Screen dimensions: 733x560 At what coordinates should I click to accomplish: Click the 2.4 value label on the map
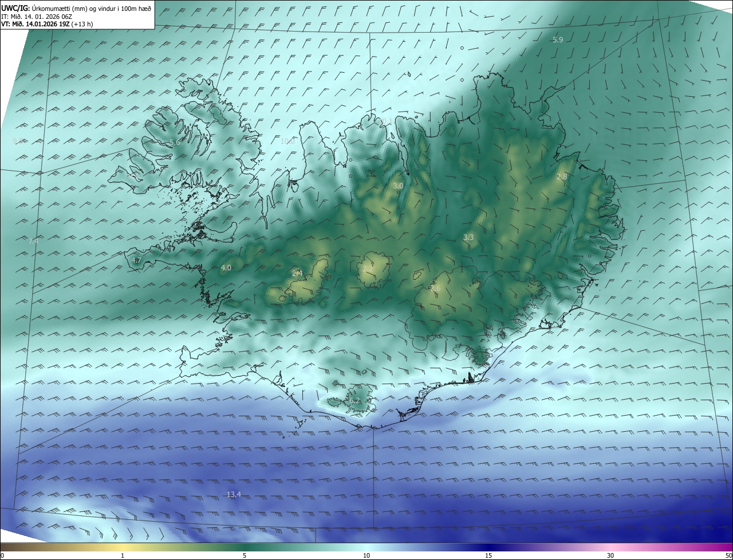pos(297,274)
